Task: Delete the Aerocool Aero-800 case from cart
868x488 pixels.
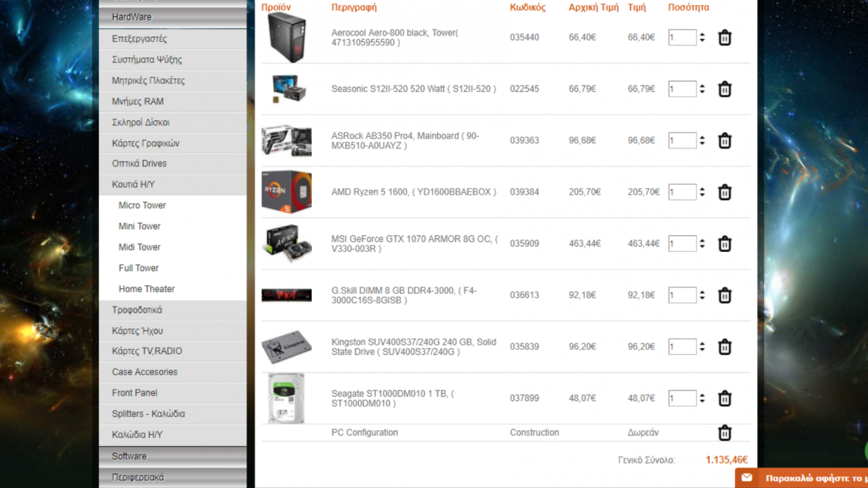Action: 724,38
